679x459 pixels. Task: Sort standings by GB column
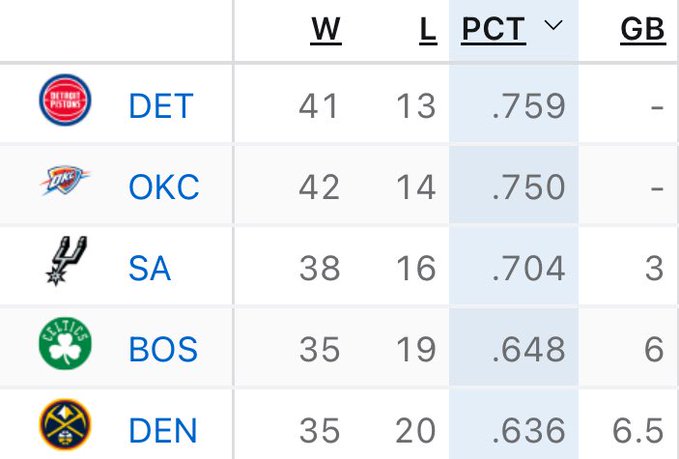[x=642, y=30]
